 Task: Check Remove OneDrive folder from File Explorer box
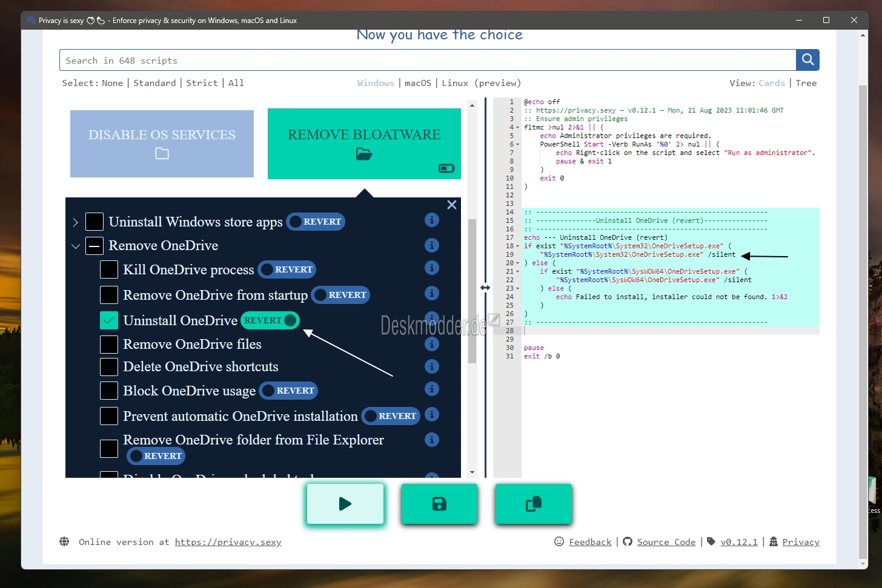coord(109,449)
